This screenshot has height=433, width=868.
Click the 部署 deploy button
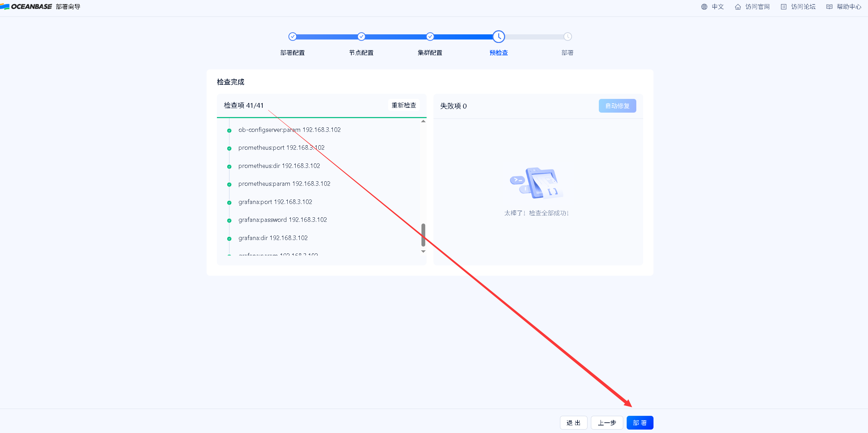click(640, 422)
